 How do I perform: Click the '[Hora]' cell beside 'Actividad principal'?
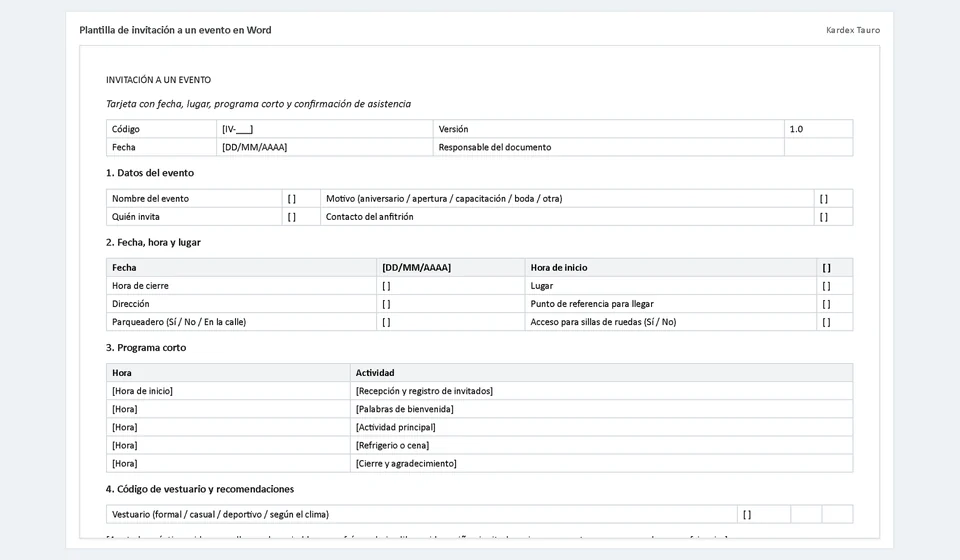pyautogui.click(x=228, y=427)
